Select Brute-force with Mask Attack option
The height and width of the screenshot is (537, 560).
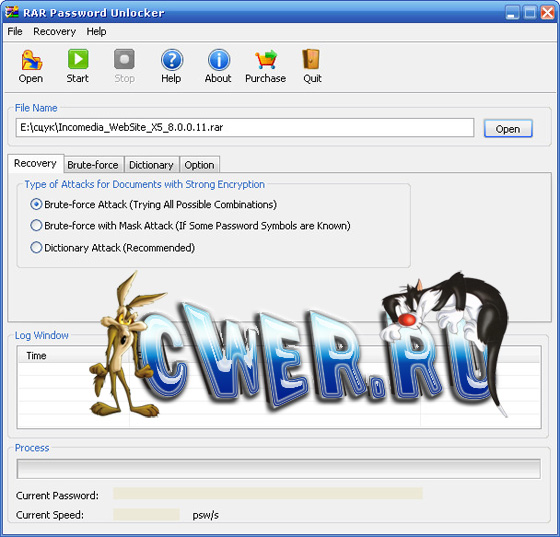(x=36, y=226)
